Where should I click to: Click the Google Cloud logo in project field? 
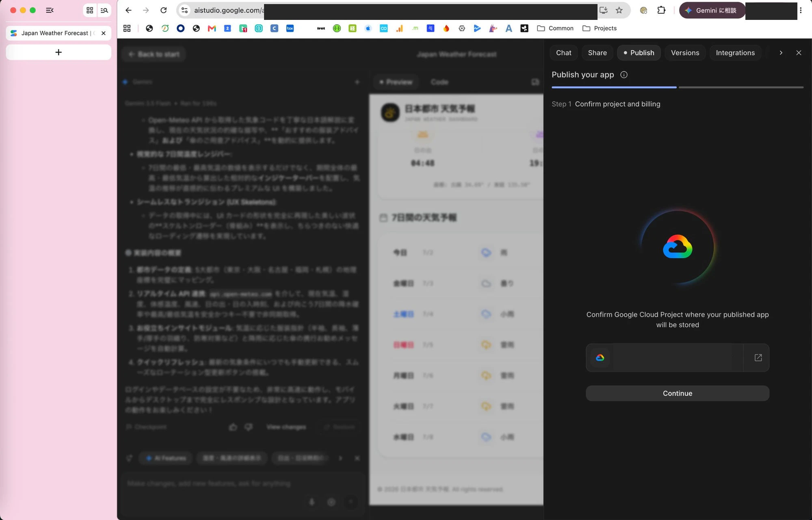600,358
